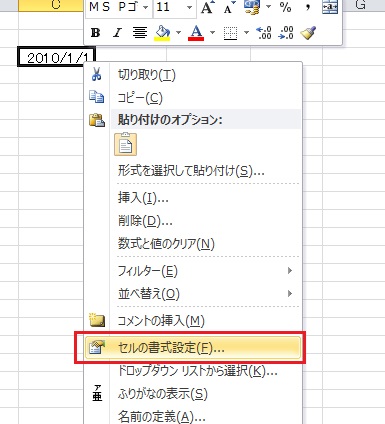
Task: Click column header G
Action: click(x=360, y=5)
